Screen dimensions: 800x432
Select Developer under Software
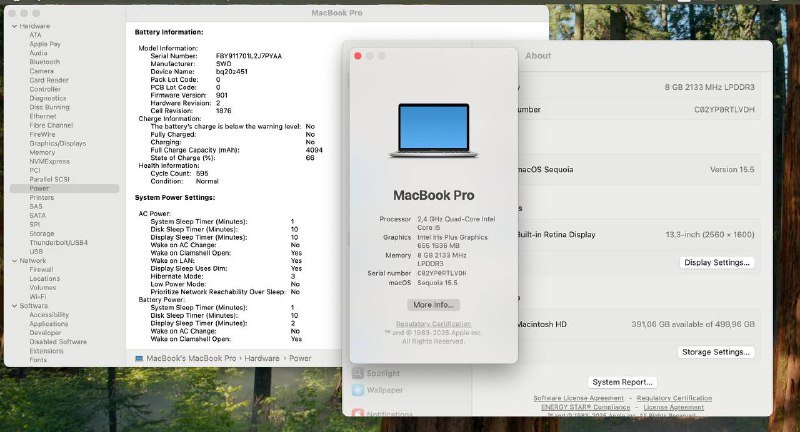(45, 333)
